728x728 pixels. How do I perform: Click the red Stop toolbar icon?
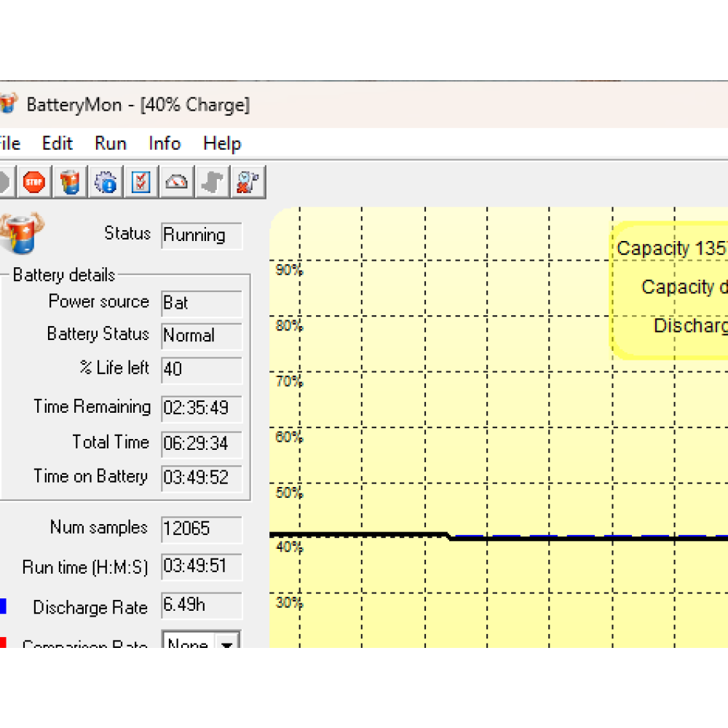[x=33, y=182]
